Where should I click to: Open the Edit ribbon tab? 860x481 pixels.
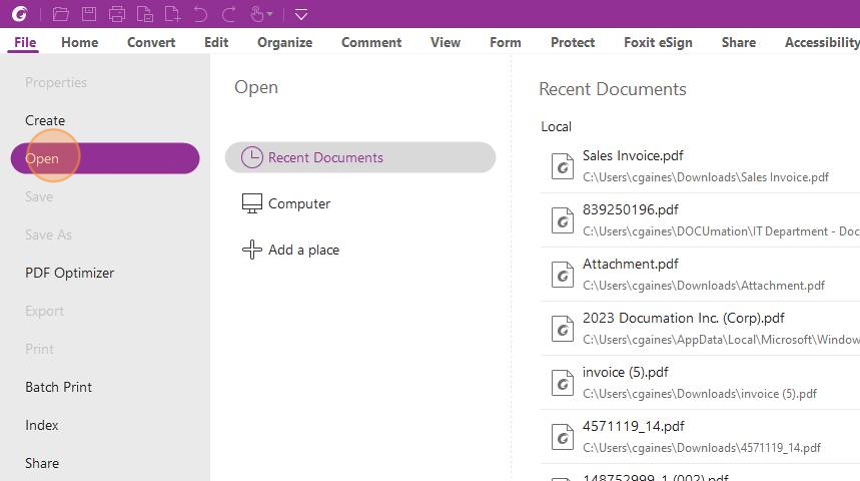coord(216,42)
